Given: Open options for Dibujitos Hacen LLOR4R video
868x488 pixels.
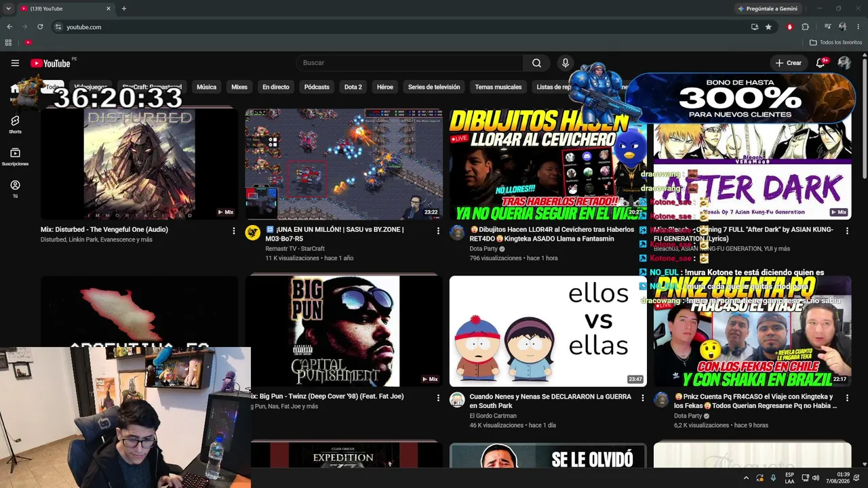Looking at the screenshot, I should (x=642, y=230).
